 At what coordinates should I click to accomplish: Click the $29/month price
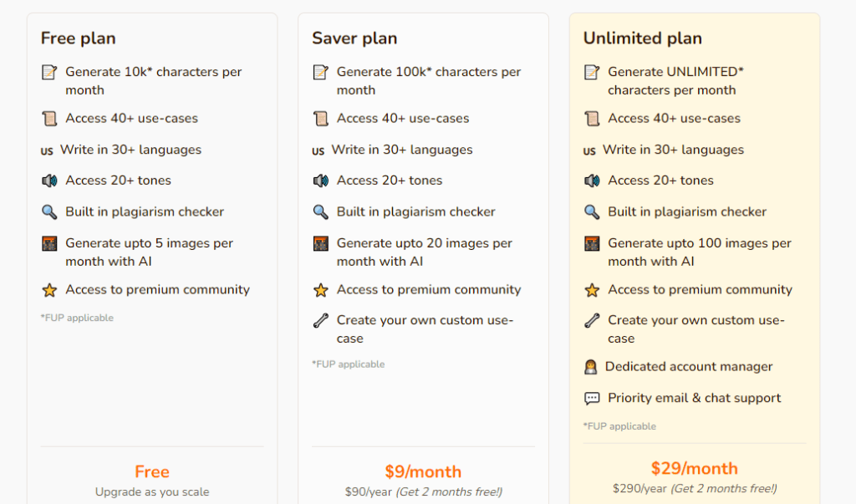(x=695, y=469)
